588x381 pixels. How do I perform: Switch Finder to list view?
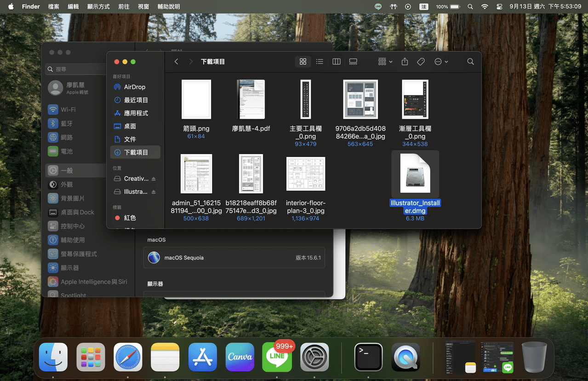click(320, 62)
